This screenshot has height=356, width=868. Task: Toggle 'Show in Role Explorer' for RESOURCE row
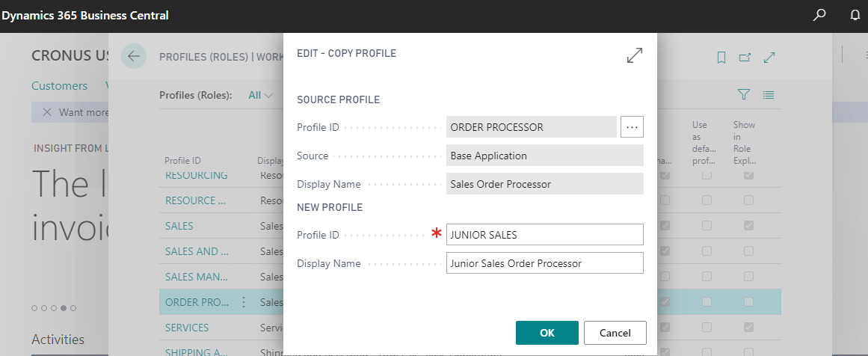[x=748, y=200]
